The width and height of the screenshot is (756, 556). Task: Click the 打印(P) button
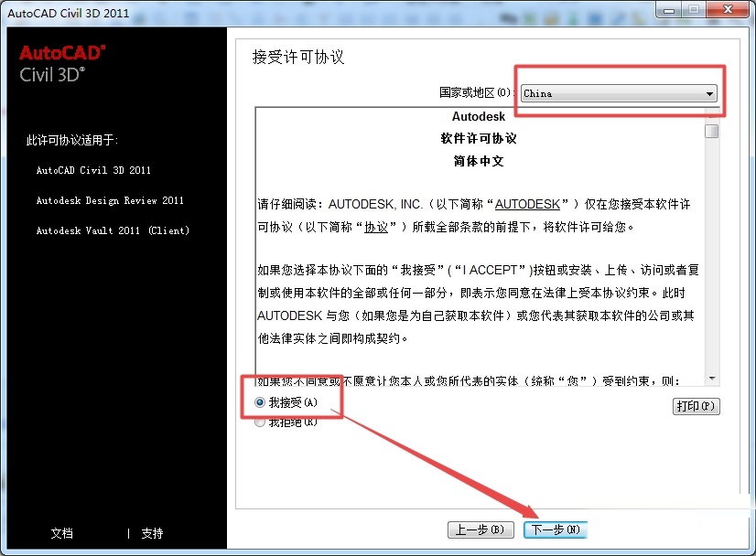[x=696, y=406]
